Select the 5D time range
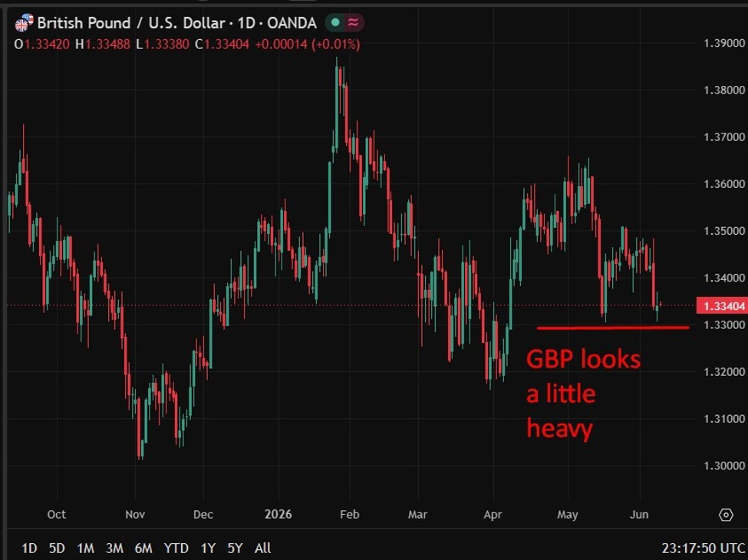748x560 pixels. [x=57, y=548]
